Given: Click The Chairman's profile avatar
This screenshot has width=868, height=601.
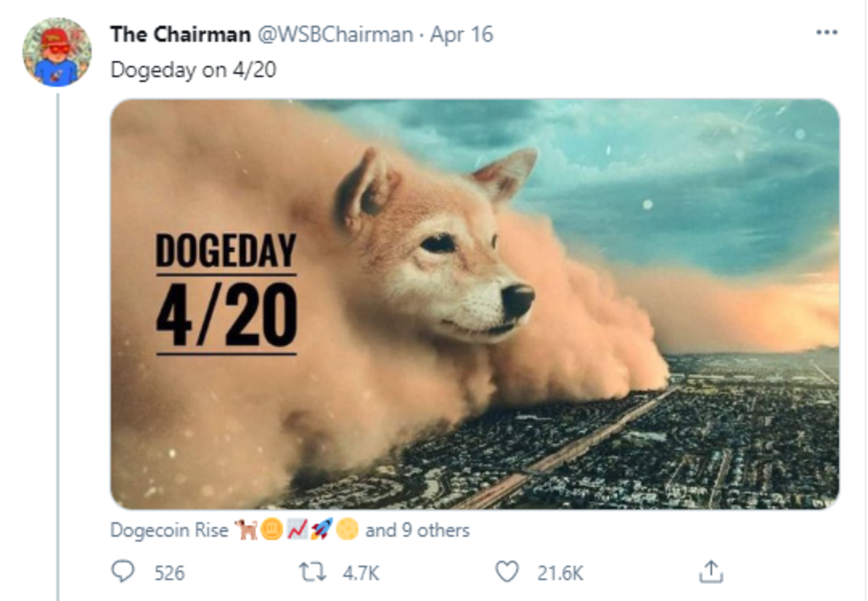Looking at the screenshot, I should (x=56, y=52).
